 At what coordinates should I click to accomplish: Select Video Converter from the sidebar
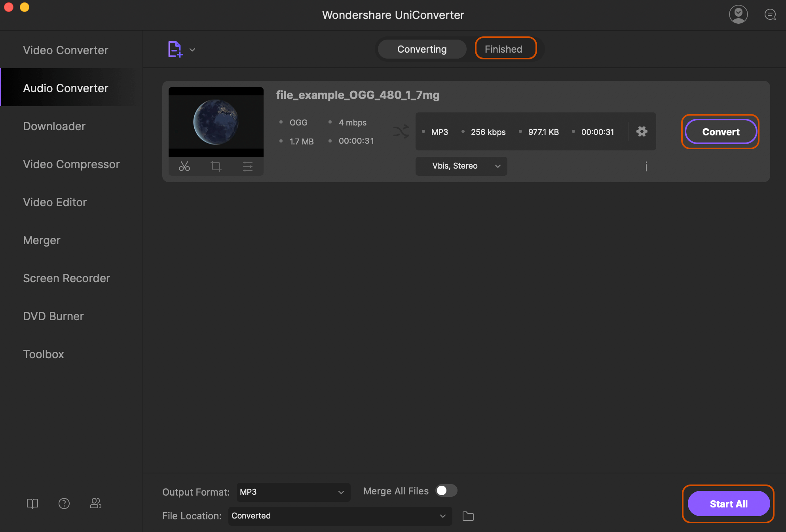coord(66,50)
